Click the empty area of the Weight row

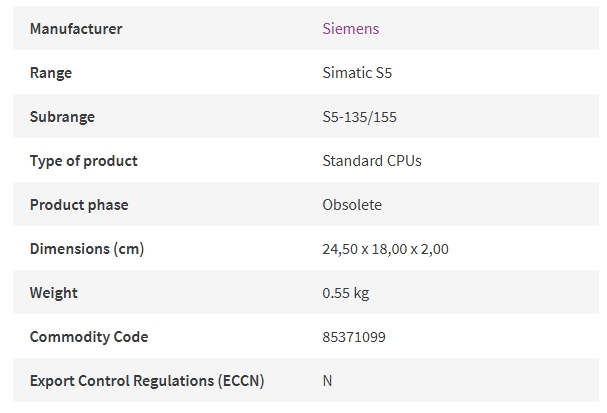tap(484, 292)
